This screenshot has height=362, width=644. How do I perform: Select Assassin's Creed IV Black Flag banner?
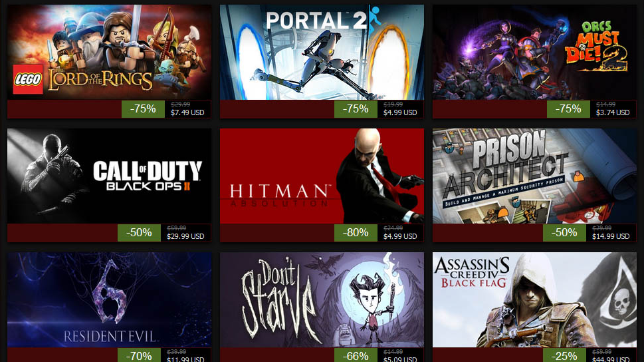(534, 300)
